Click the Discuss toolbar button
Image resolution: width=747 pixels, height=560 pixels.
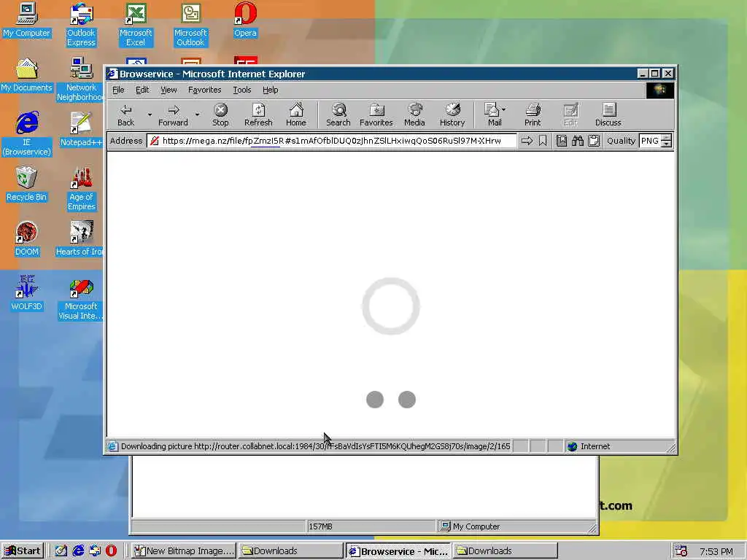608,114
